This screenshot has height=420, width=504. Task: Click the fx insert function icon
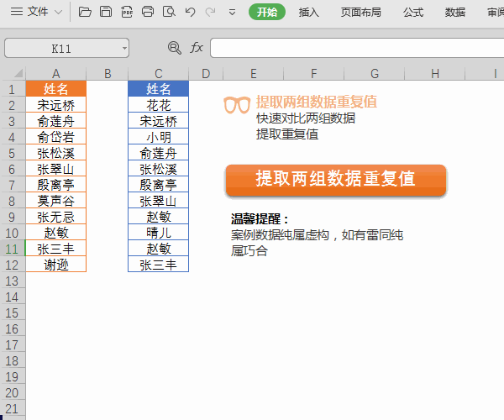pos(196,48)
